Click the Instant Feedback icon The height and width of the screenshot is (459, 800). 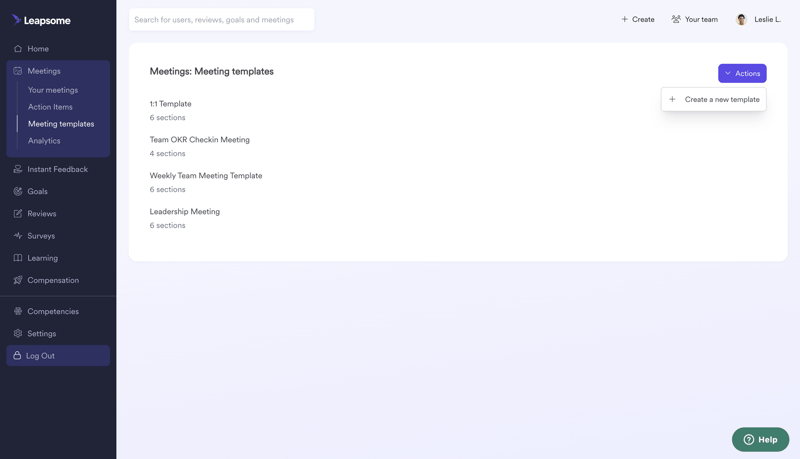click(18, 169)
